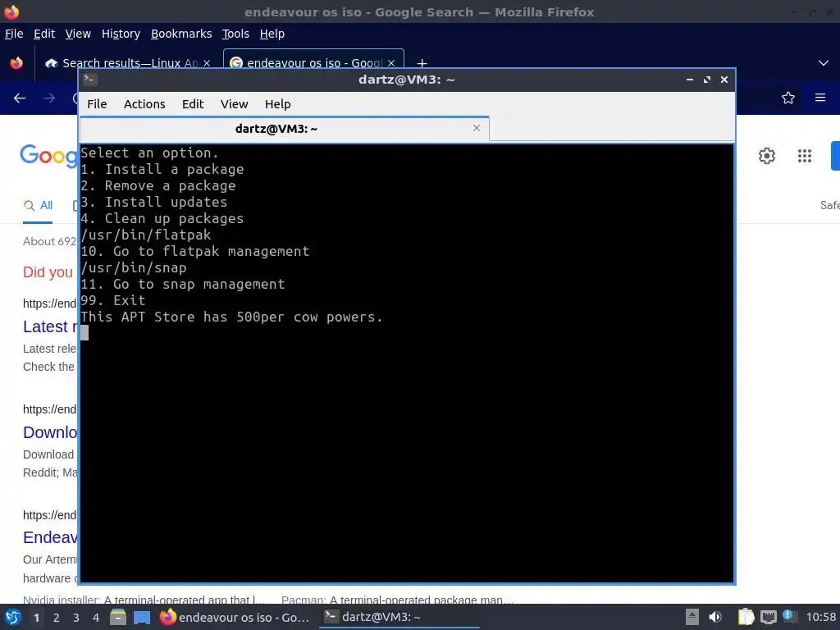Minimize the terminal window
Image resolution: width=840 pixels, height=630 pixels.
[x=690, y=80]
